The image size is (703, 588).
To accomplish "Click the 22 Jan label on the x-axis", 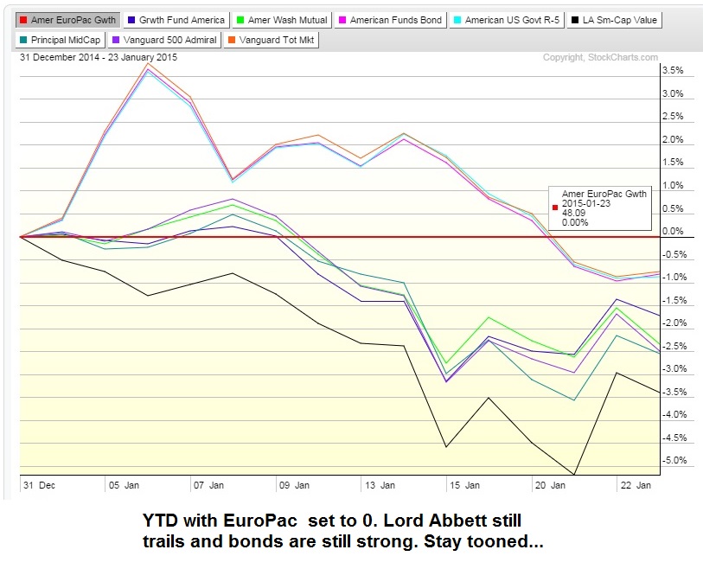I will [x=636, y=485].
